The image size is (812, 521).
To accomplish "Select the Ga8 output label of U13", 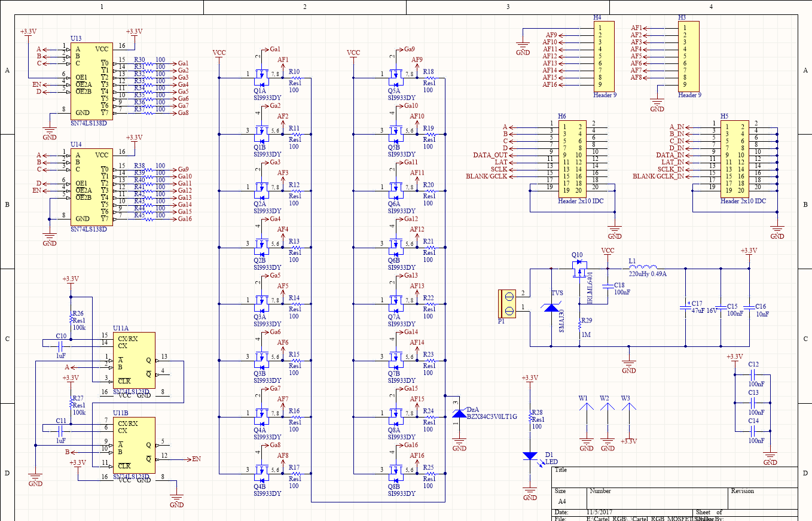I will (x=183, y=112).
